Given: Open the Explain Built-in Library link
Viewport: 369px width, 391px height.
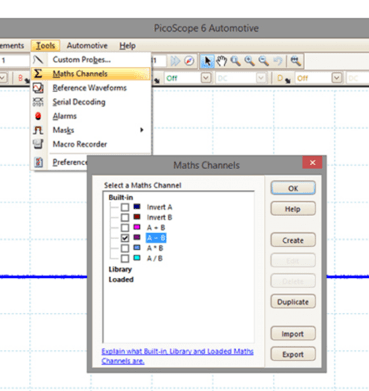Looking at the screenshot, I should [x=177, y=356].
